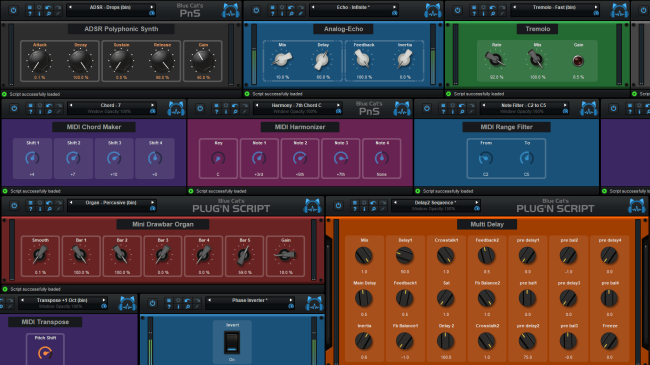Go to next preset in MIDI Harmonizer

[x=338, y=105]
